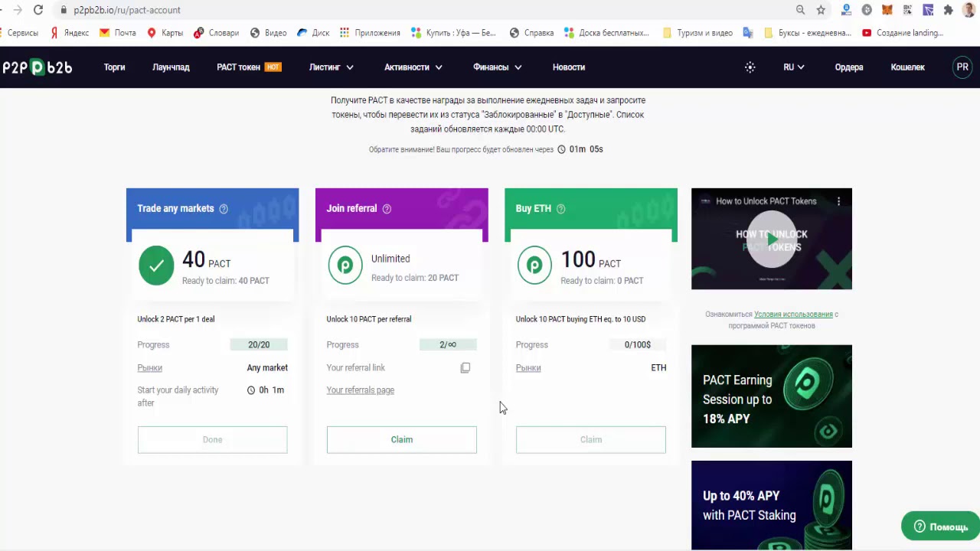980x551 pixels.
Task: Open the Карты bookmark
Action: pos(165,33)
